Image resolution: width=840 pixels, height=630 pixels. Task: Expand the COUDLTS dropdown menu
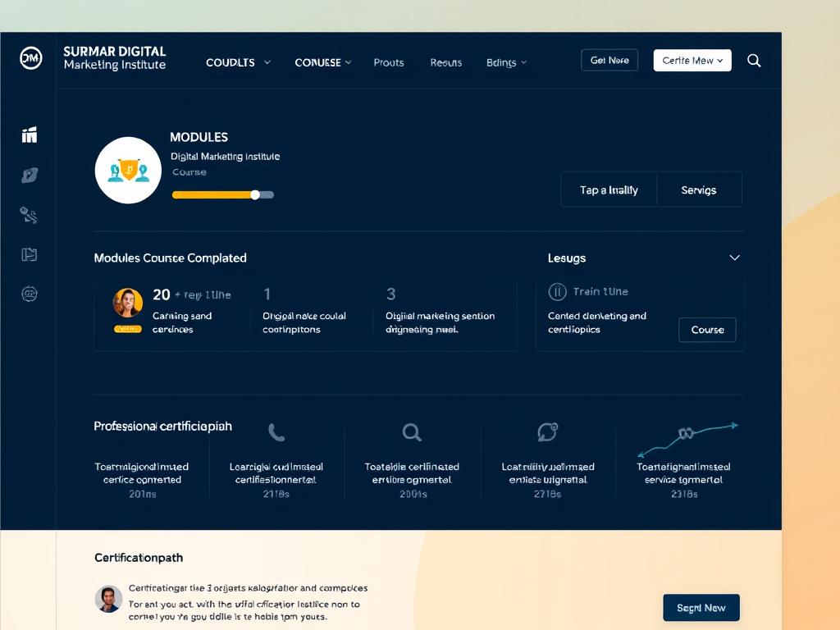pos(238,62)
